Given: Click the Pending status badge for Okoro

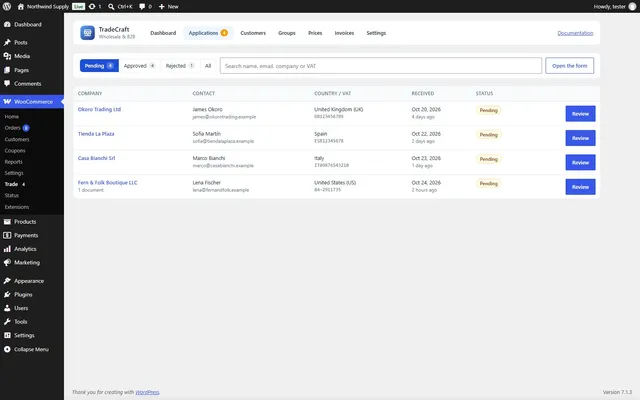Looking at the screenshot, I should point(489,110).
